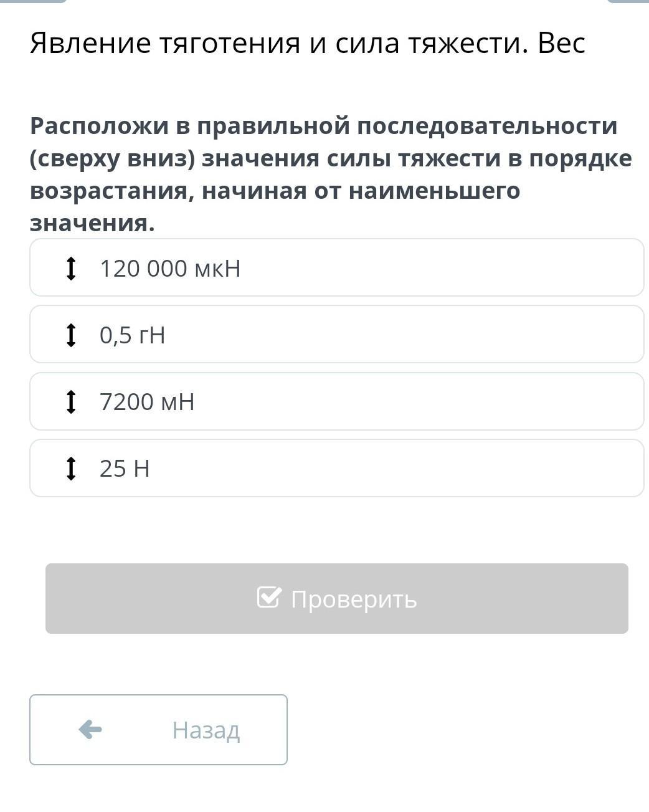Click the '120 000 мкН' value text
Screen dimensions: 649x812
coord(170,269)
